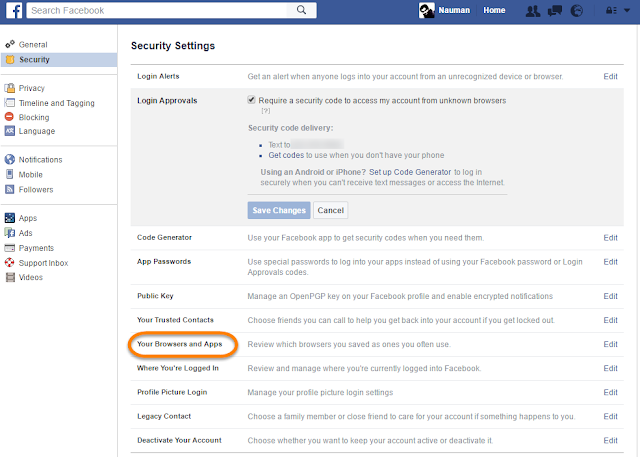
Task: Open Mobile settings page
Action: tap(31, 175)
